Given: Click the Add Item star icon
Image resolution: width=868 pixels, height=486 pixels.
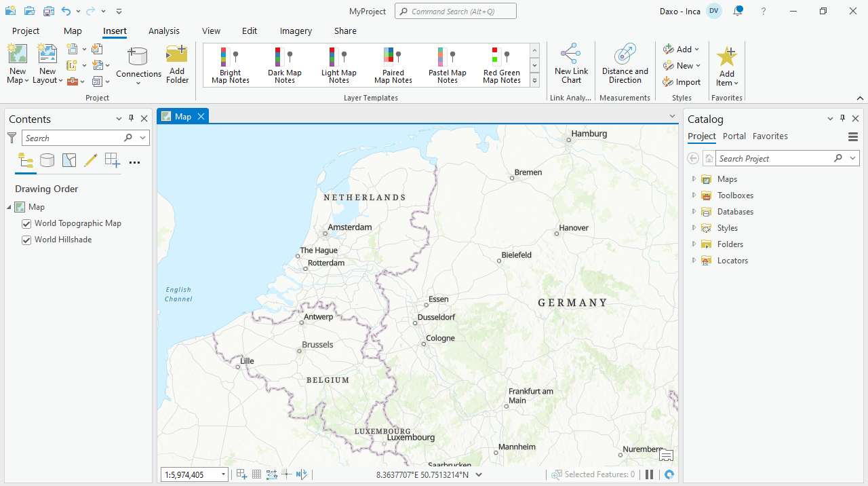Looking at the screenshot, I should pos(727,56).
